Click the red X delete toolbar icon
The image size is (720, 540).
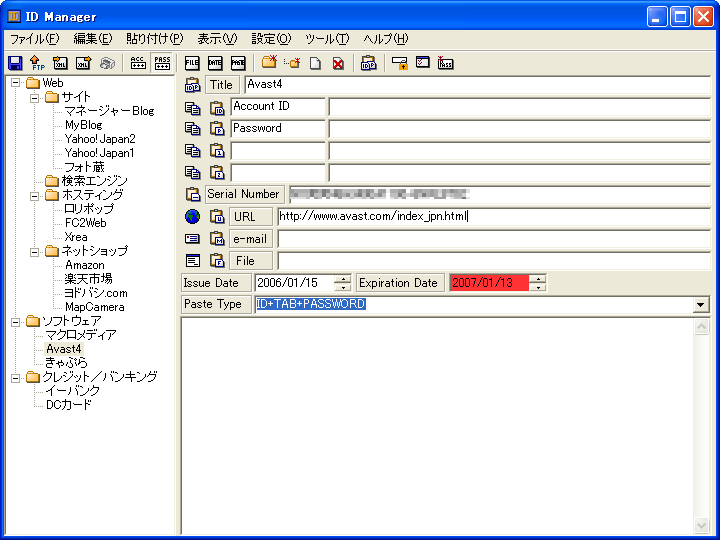point(338,63)
